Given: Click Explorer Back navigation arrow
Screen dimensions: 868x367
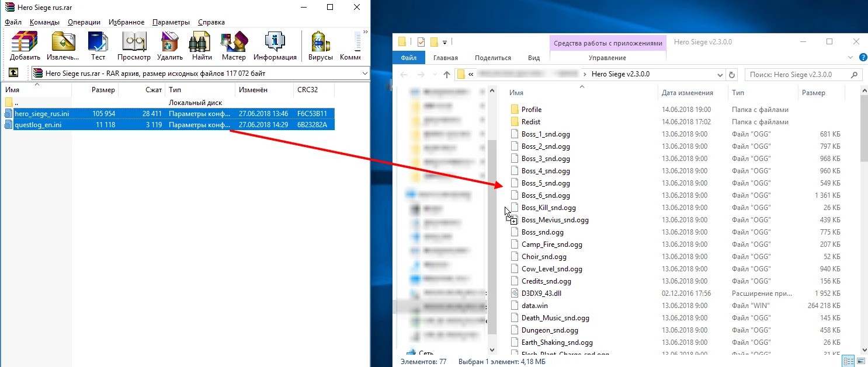Looking at the screenshot, I should point(404,75).
